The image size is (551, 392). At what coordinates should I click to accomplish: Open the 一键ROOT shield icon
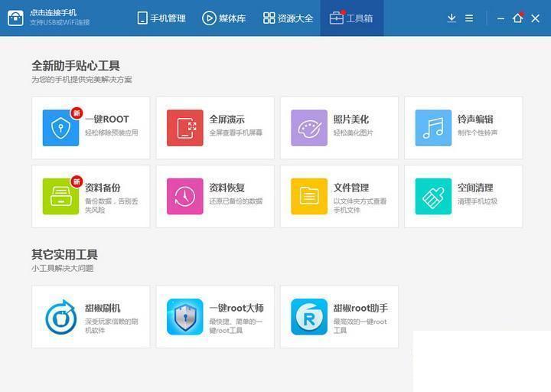coord(60,128)
